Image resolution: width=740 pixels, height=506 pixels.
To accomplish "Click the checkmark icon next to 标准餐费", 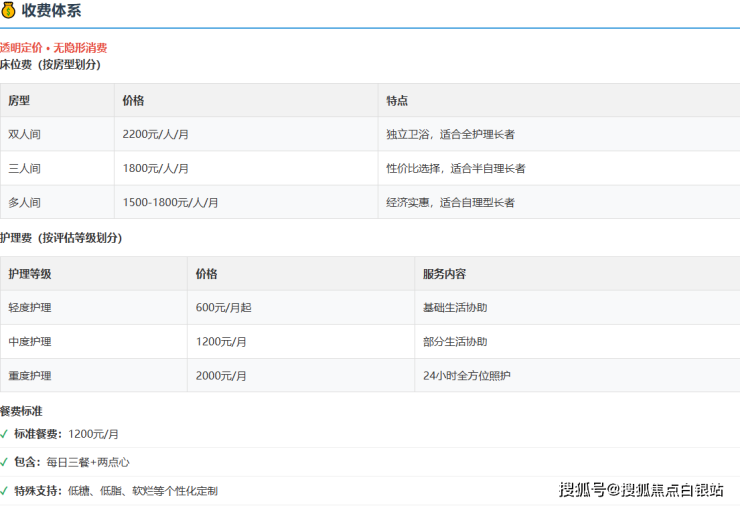I will [5, 434].
